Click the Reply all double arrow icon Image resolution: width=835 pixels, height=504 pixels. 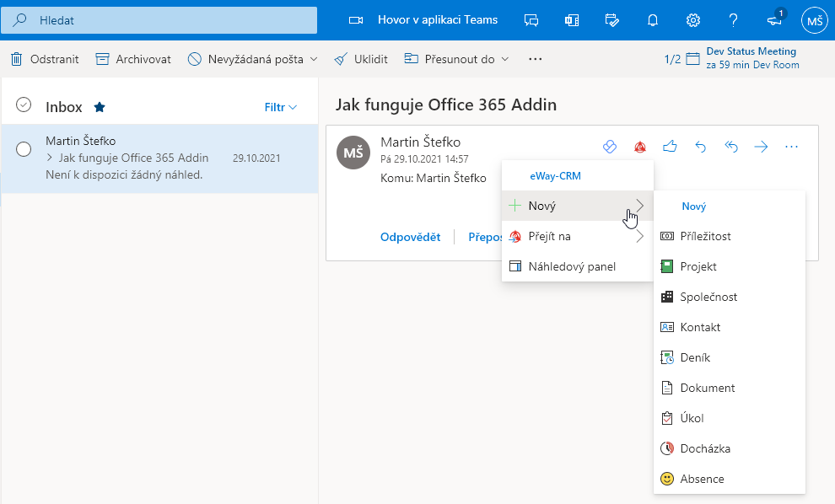pos(730,147)
